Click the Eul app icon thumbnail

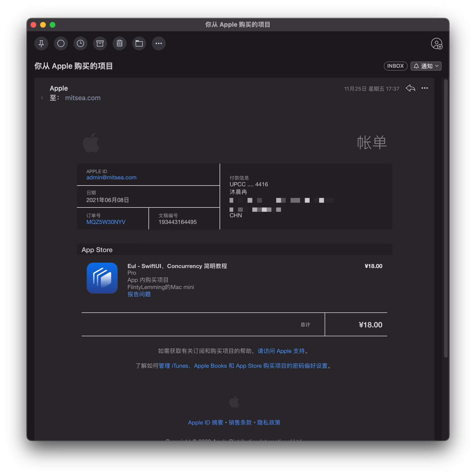[x=102, y=278]
